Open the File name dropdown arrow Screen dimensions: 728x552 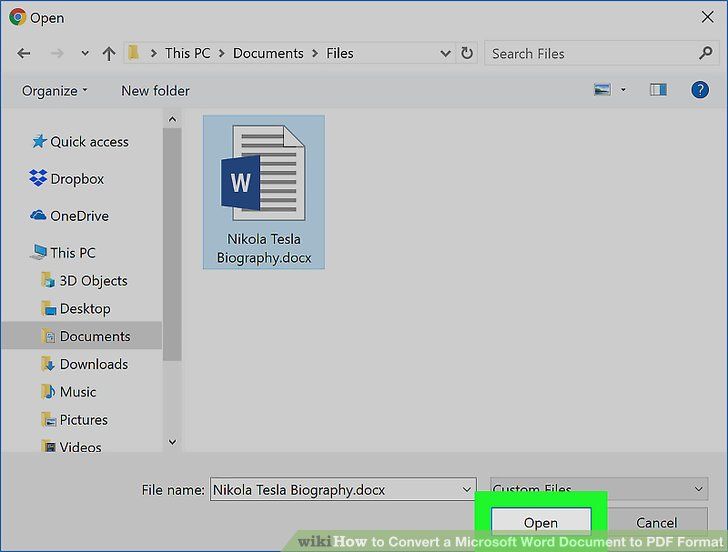click(x=467, y=489)
